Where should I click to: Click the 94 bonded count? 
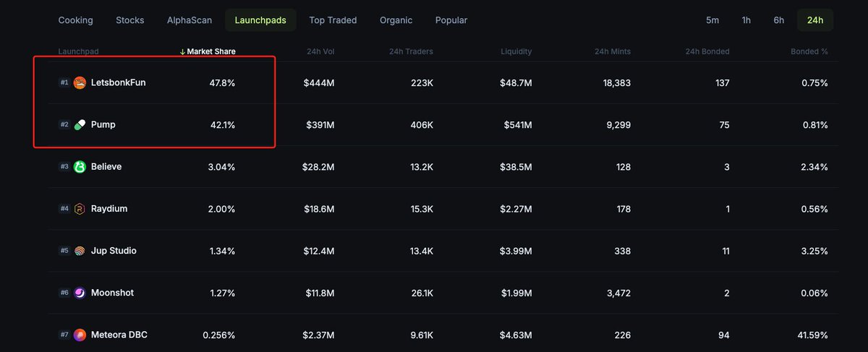pos(724,335)
